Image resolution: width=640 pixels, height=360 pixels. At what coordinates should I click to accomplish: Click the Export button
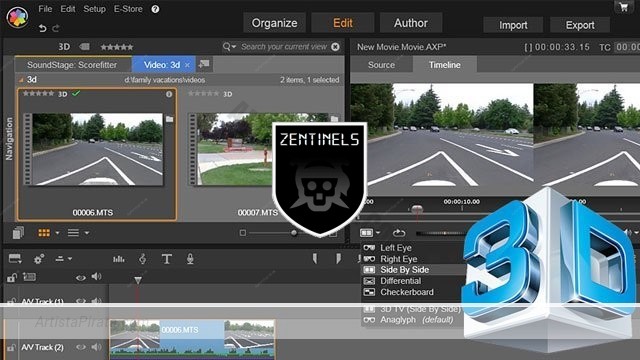[580, 25]
